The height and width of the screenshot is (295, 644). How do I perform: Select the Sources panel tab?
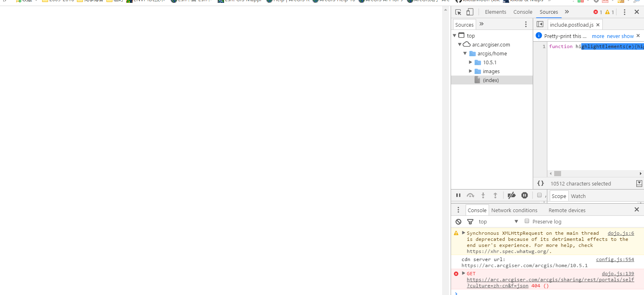tap(549, 12)
